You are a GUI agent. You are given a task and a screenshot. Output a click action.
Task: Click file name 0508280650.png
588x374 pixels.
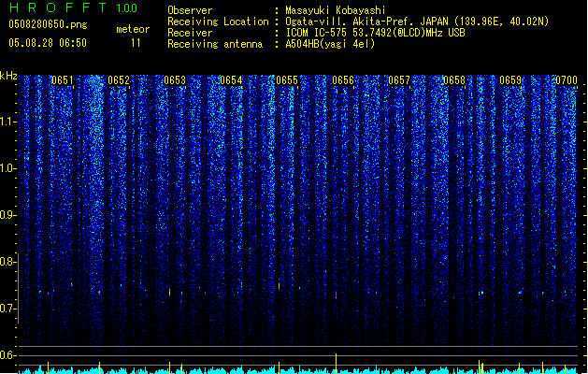click(48, 24)
